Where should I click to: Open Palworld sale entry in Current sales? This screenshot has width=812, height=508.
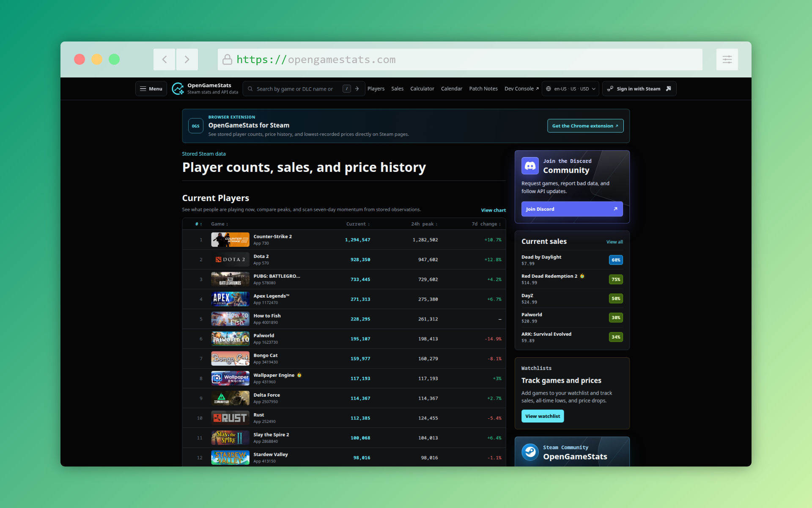coord(572,318)
